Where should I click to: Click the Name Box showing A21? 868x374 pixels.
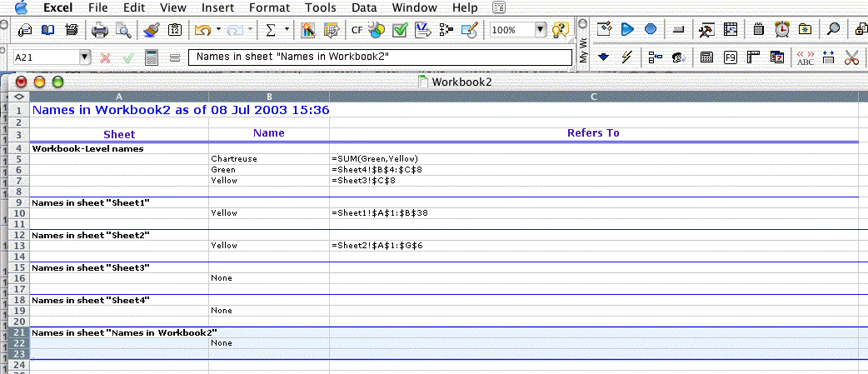click(47, 57)
